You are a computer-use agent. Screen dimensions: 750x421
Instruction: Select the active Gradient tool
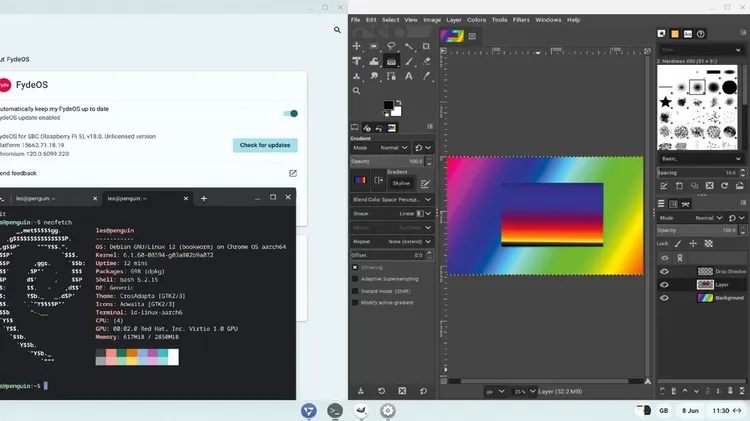point(391,61)
